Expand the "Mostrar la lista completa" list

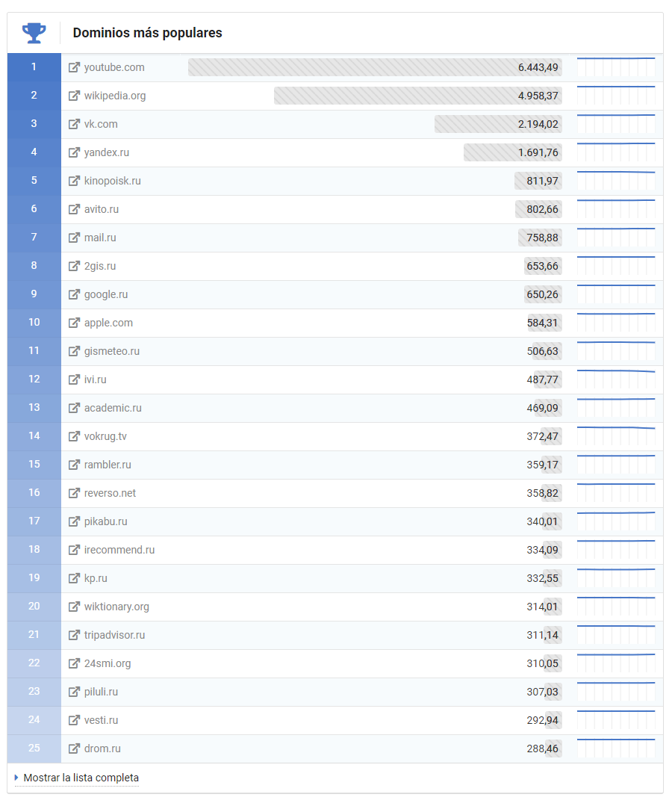point(81,778)
